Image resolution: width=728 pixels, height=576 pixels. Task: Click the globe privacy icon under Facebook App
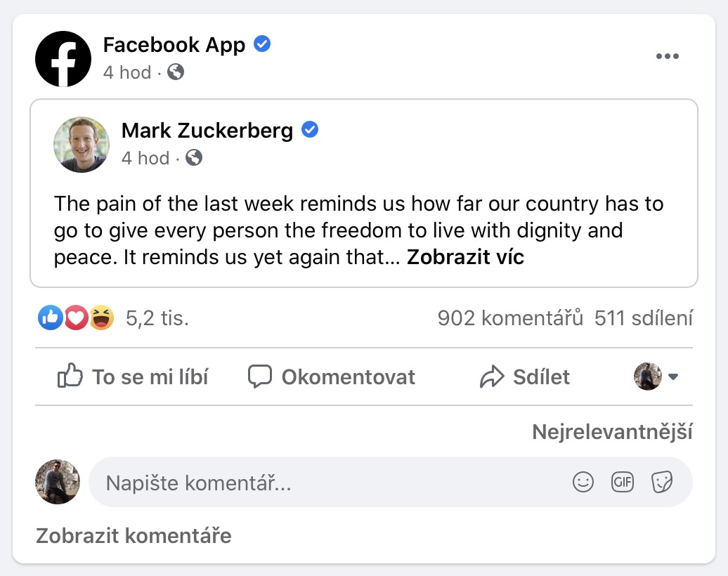(x=176, y=72)
